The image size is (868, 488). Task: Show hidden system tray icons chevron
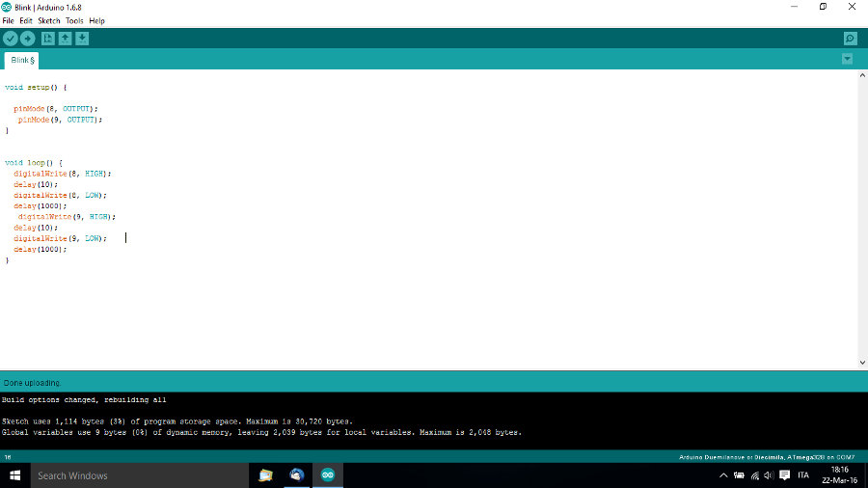click(x=723, y=475)
